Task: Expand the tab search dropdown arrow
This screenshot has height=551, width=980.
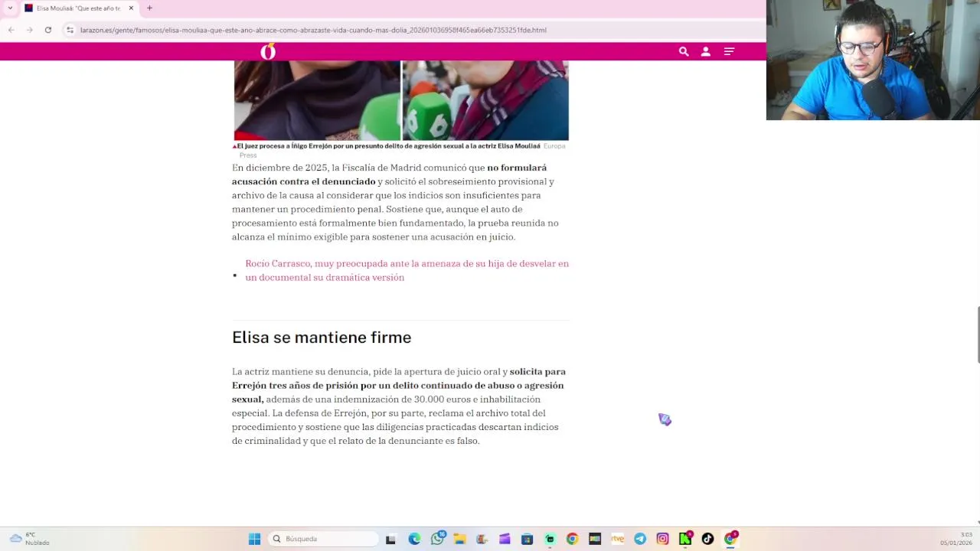Action: coord(10,8)
